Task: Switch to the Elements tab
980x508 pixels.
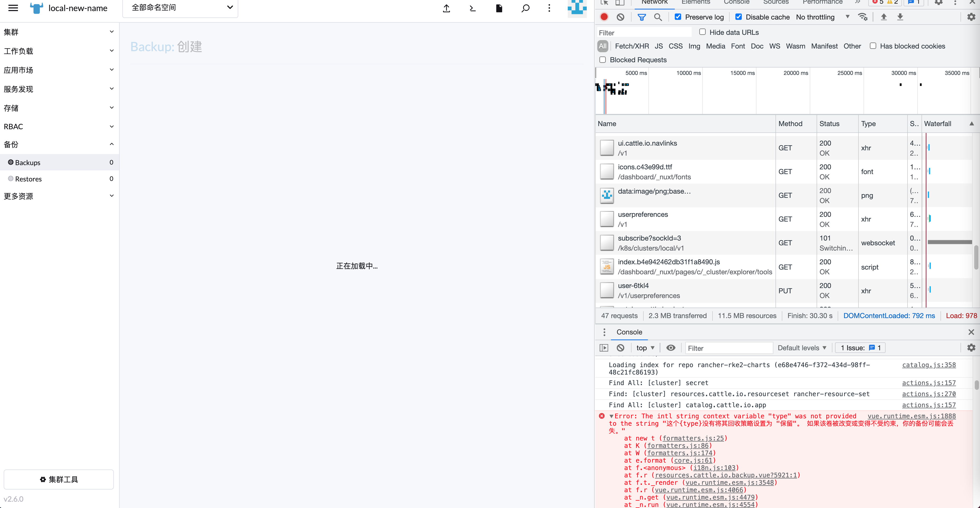Action: (696, 2)
